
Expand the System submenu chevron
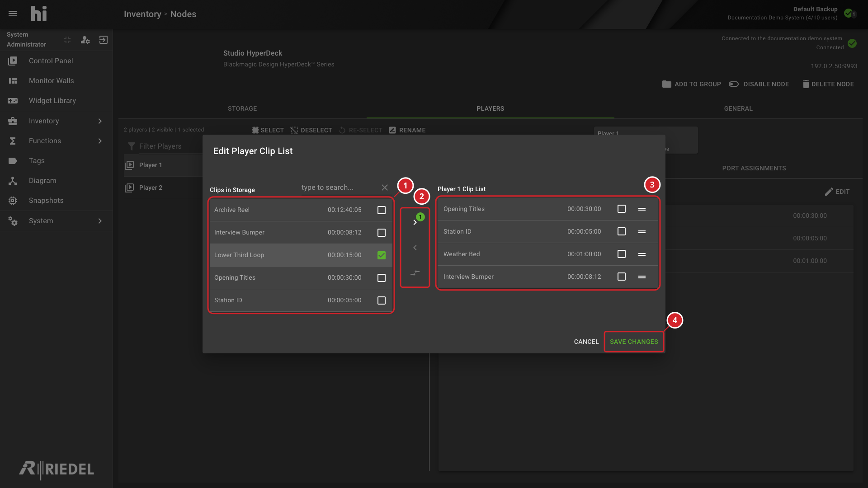coord(100,221)
